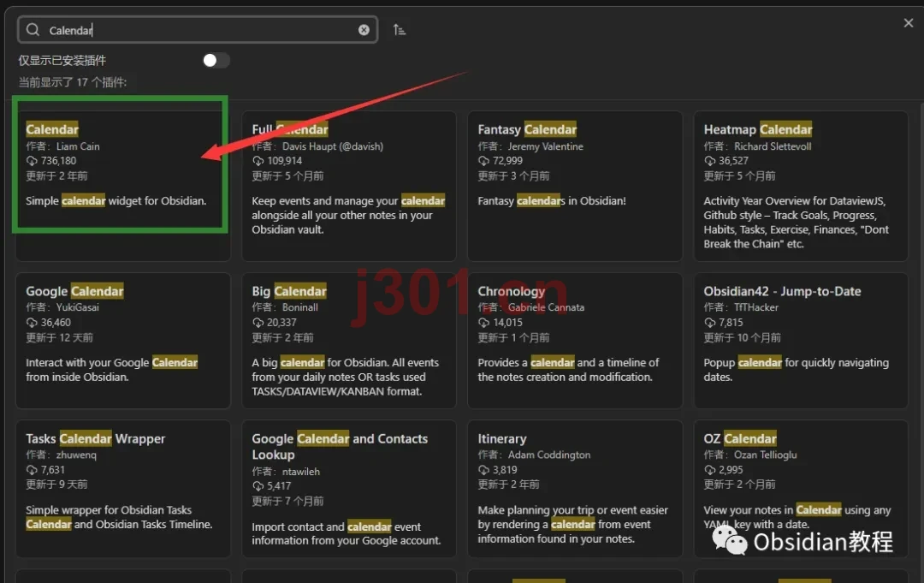Choose the Chronology plugin
Viewport: 924px width, 583px height.
click(575, 340)
